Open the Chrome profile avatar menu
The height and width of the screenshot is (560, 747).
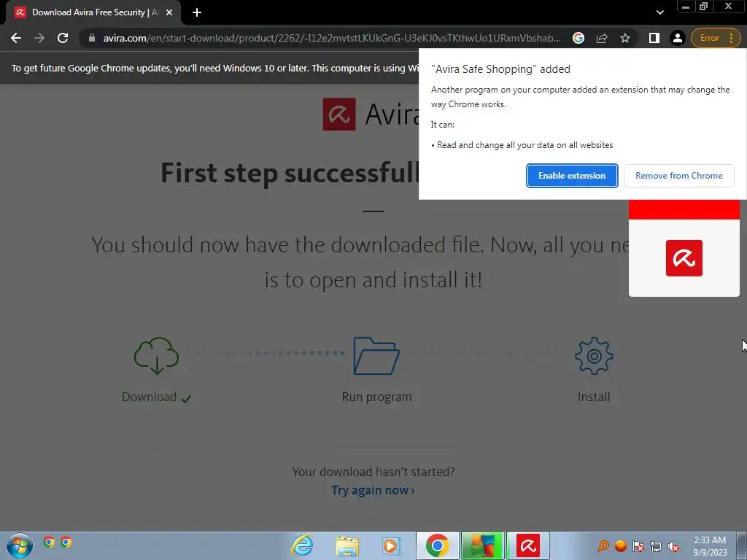coord(677,38)
